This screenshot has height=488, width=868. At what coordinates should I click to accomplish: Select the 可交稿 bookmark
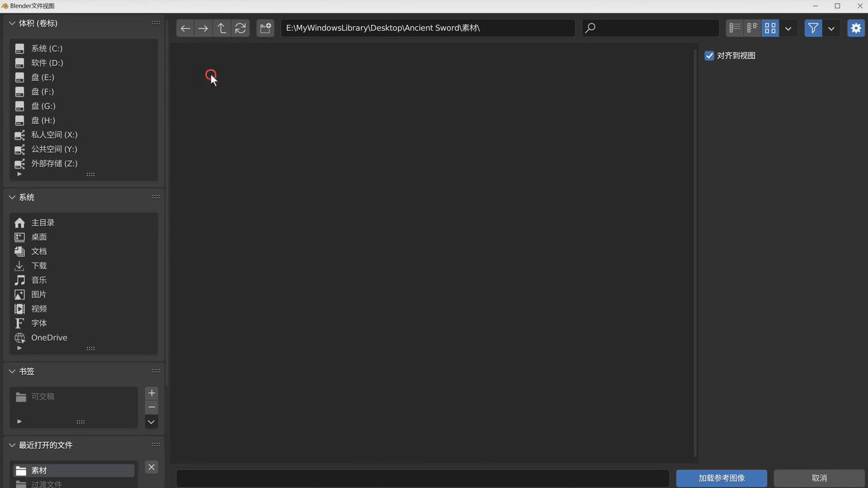pos(73,397)
